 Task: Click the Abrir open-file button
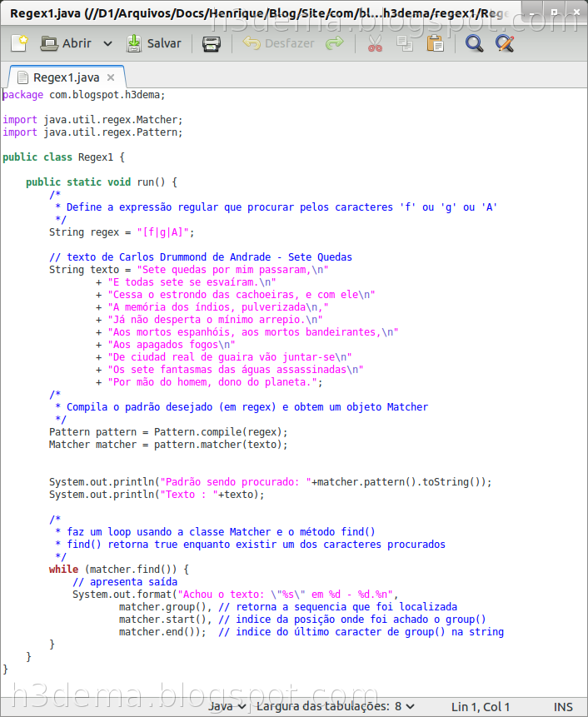click(x=67, y=43)
